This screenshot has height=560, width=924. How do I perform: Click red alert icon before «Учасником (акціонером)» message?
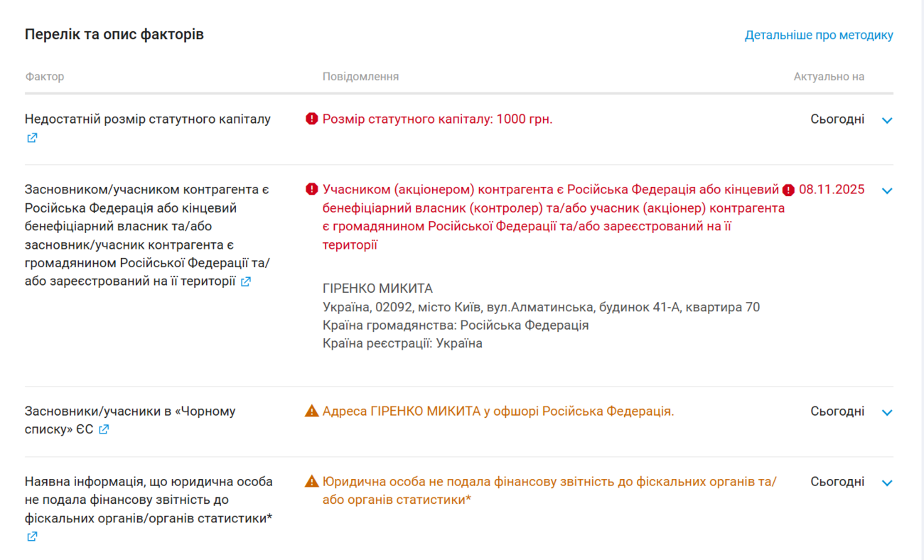[311, 190]
